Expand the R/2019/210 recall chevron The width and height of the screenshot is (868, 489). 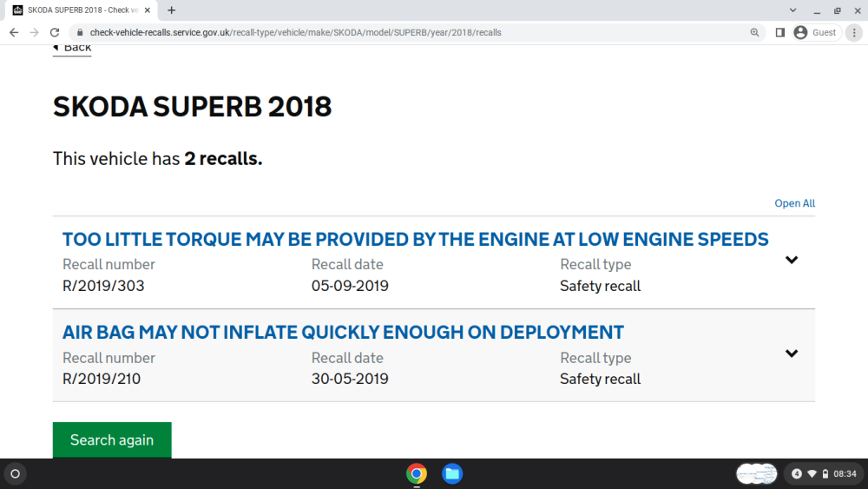click(x=792, y=354)
